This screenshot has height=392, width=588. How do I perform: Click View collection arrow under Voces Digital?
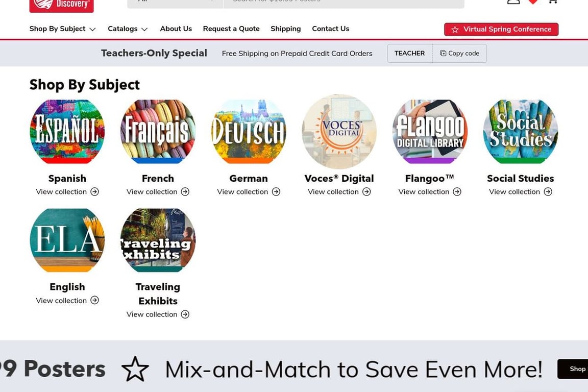367,192
